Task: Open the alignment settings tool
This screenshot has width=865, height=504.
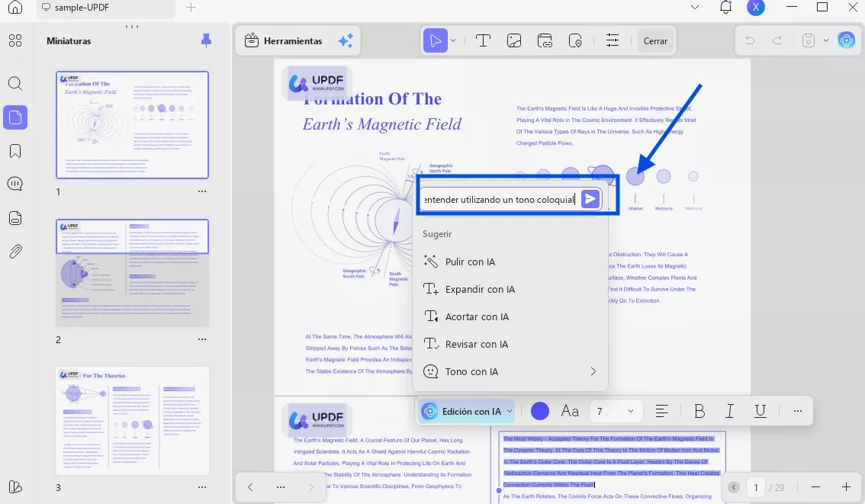Action: [x=613, y=41]
